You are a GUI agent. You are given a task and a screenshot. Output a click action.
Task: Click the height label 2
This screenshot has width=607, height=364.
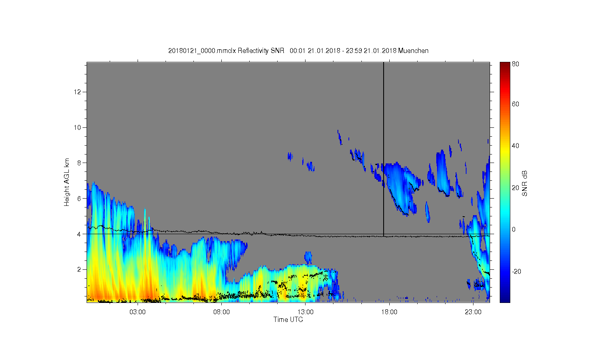[x=80, y=269]
